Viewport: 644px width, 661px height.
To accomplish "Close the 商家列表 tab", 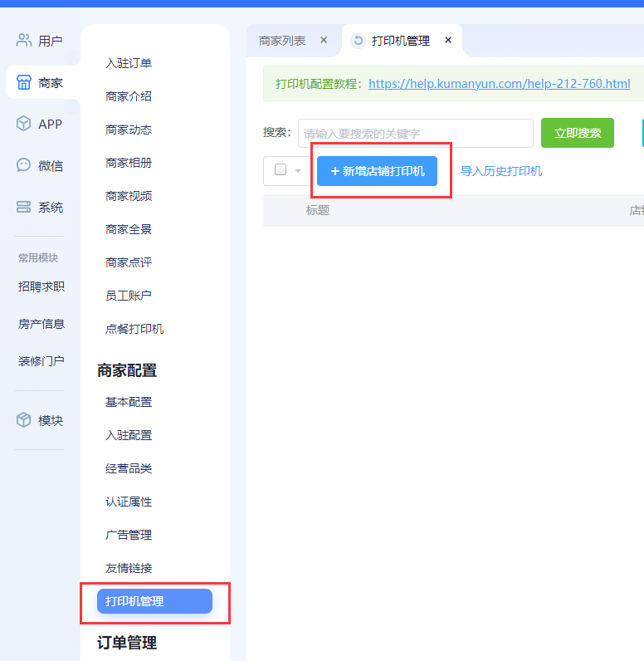I will click(x=324, y=40).
